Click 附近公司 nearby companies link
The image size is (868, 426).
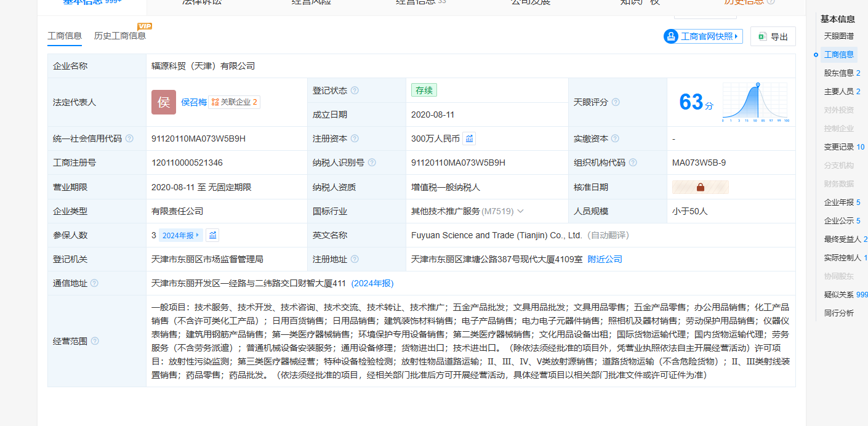click(x=605, y=259)
